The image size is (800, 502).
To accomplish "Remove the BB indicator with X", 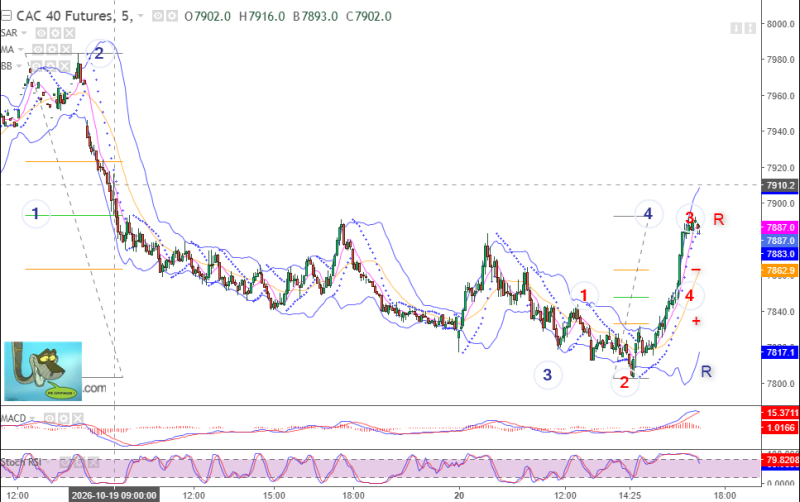I will [64, 66].
